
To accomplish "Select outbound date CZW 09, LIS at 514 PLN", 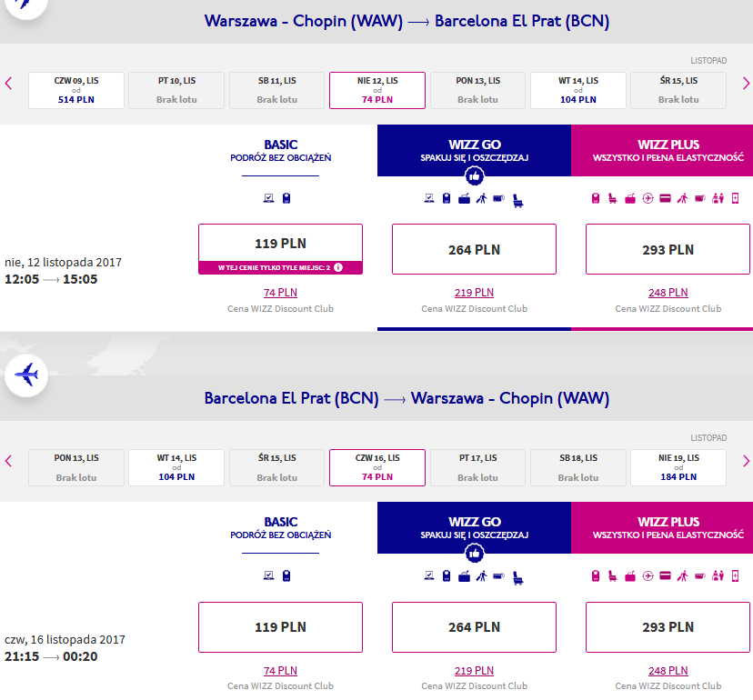I will [x=76, y=90].
